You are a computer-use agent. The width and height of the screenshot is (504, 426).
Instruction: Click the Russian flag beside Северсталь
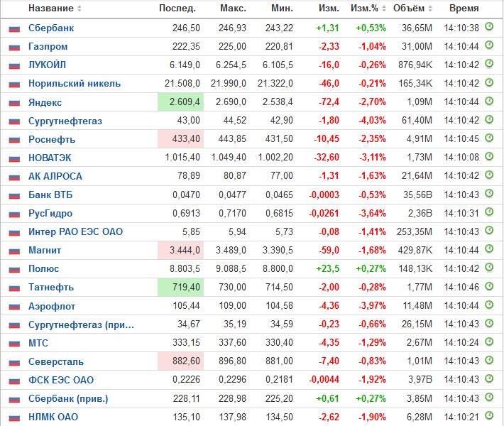click(x=14, y=362)
